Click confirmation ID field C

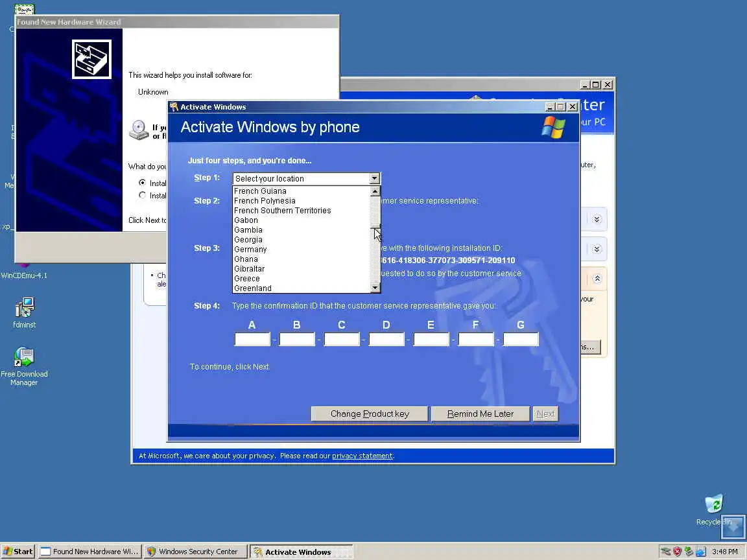pos(342,339)
